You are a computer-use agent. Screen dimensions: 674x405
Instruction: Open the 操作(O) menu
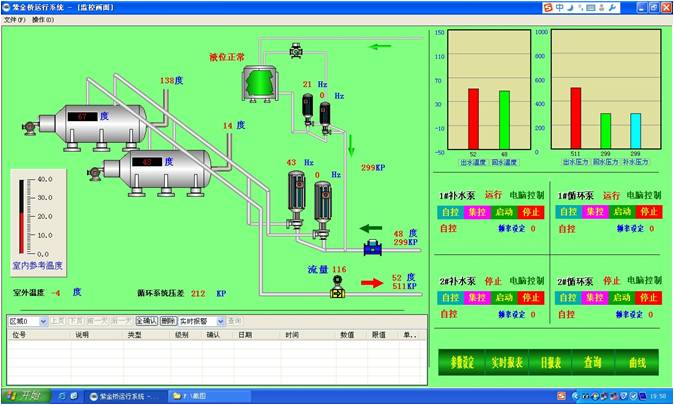(43, 19)
